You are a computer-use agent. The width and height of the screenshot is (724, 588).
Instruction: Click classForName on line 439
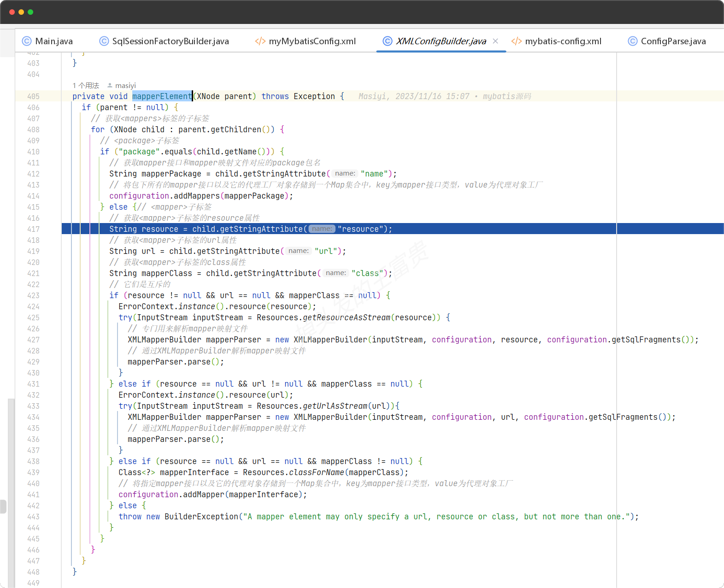[317, 472]
